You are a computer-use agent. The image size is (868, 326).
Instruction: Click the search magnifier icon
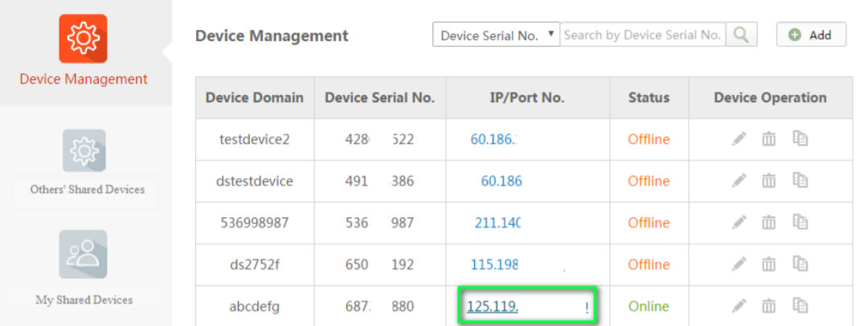[741, 35]
